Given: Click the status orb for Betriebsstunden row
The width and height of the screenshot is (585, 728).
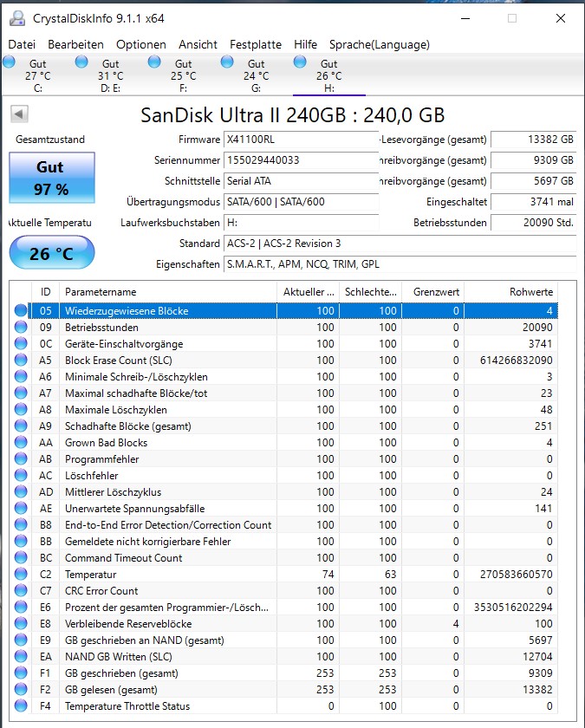Looking at the screenshot, I should coord(21,328).
